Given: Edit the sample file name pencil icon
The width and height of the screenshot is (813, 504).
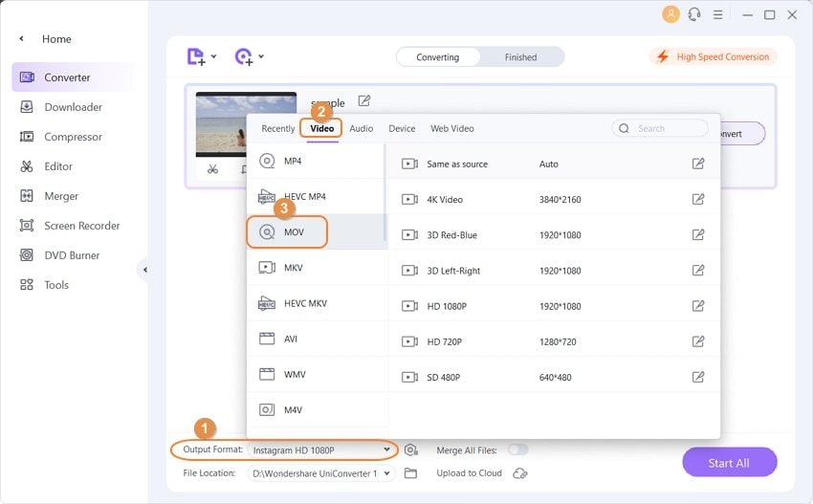Looking at the screenshot, I should (364, 100).
